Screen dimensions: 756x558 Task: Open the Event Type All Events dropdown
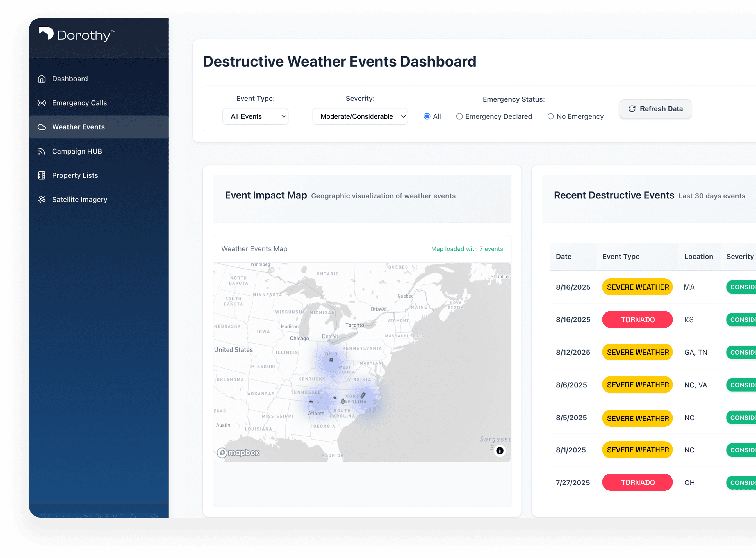pos(255,116)
